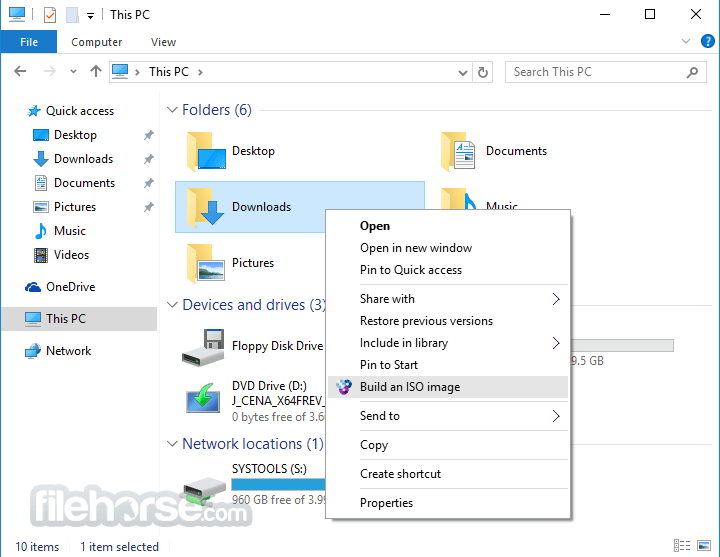Click the SYSTOOLS drive usage bar
The height and width of the screenshot is (557, 720).
coord(278,484)
